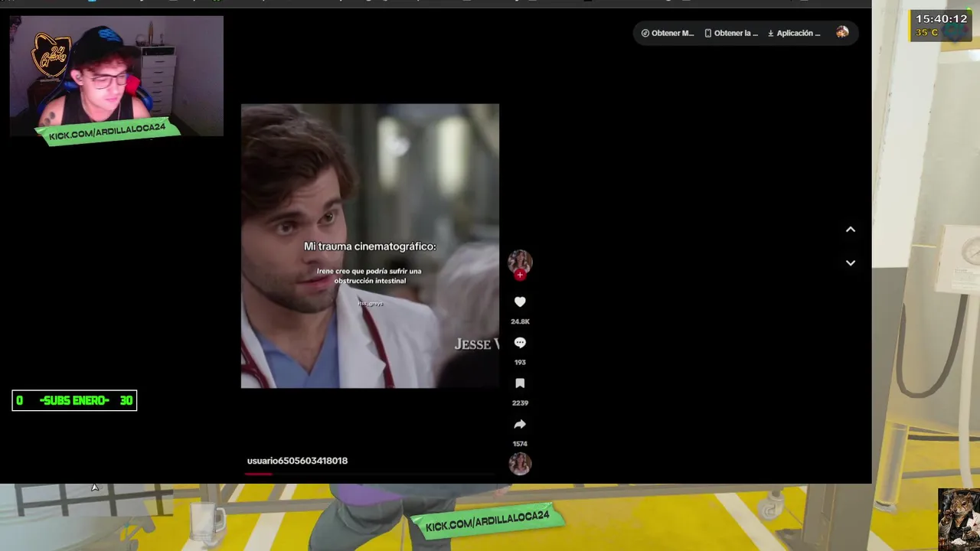Click the SUBS ENERO counter widget

click(74, 400)
